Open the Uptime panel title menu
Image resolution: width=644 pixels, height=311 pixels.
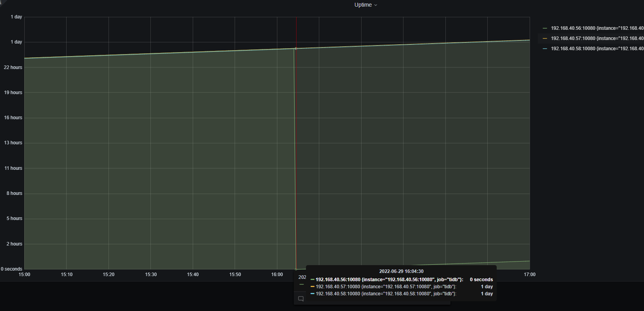pyautogui.click(x=363, y=5)
